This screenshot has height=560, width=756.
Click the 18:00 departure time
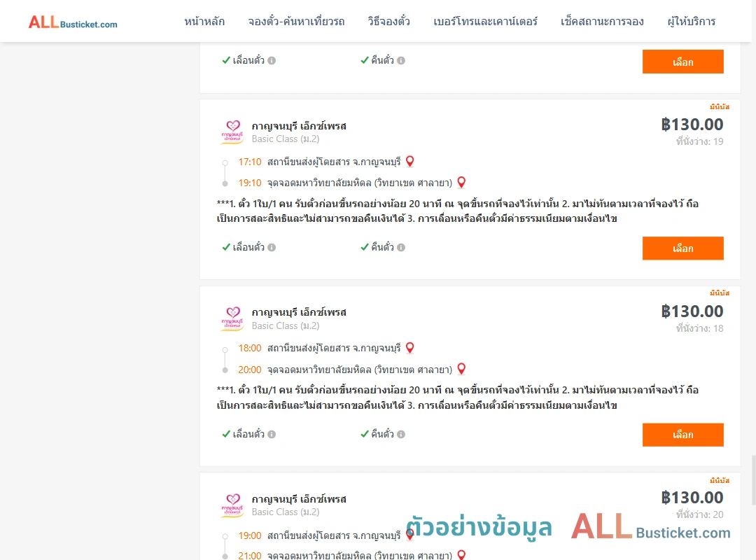(x=250, y=349)
